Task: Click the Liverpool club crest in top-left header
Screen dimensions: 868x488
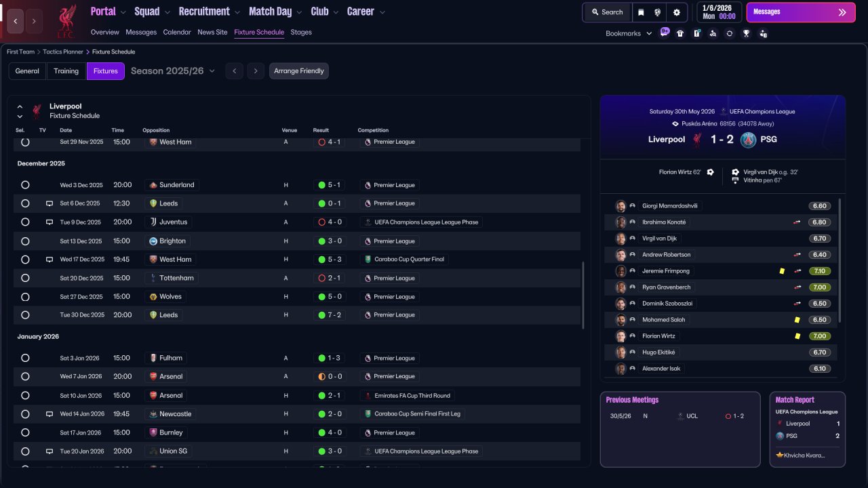Action: pyautogui.click(x=66, y=21)
